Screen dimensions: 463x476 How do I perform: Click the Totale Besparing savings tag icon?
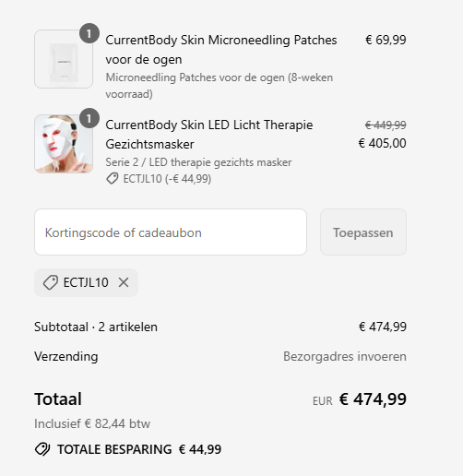click(42, 449)
